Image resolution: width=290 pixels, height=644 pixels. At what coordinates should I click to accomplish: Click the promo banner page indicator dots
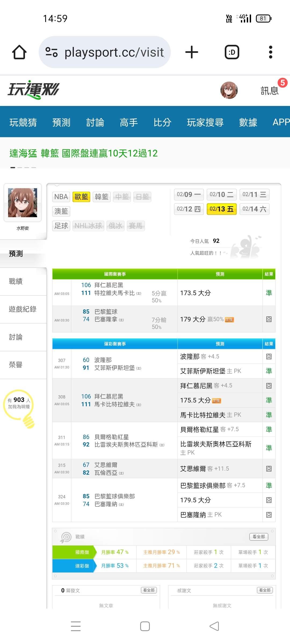coord(23,167)
